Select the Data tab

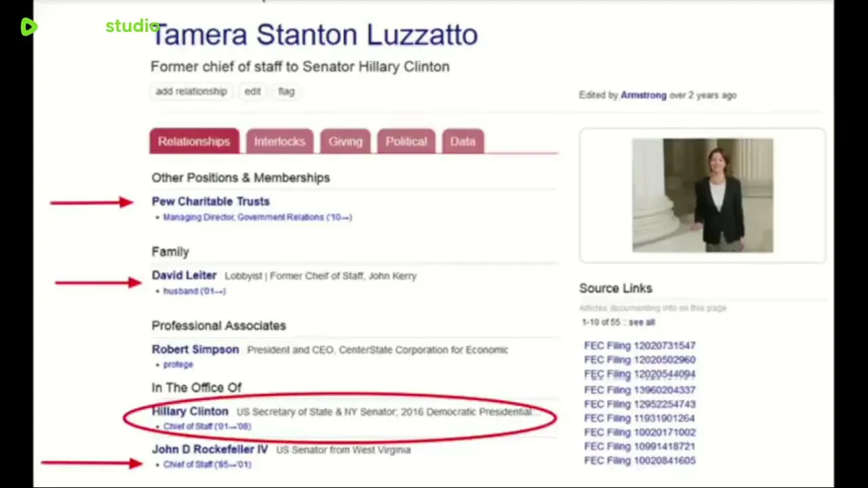pyautogui.click(x=462, y=141)
